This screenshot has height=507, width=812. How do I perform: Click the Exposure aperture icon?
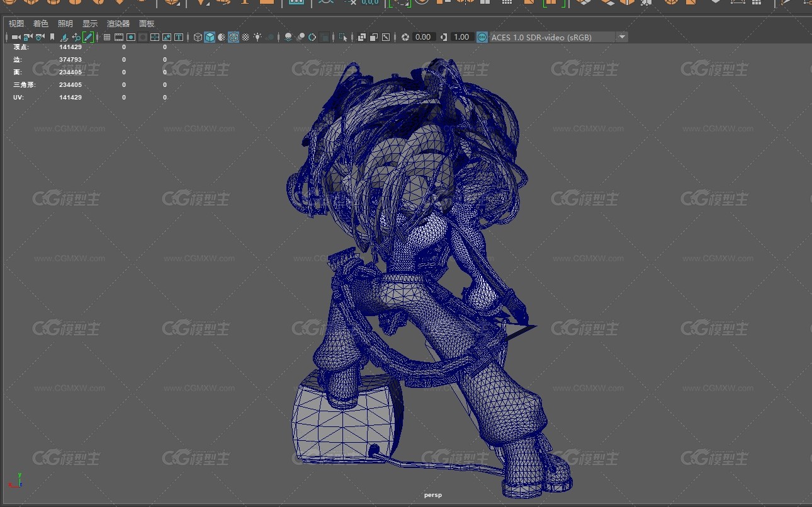pos(405,37)
